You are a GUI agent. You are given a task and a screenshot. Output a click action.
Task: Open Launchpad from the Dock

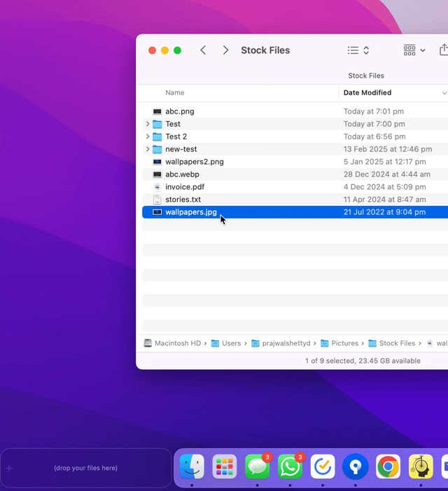[x=224, y=466]
